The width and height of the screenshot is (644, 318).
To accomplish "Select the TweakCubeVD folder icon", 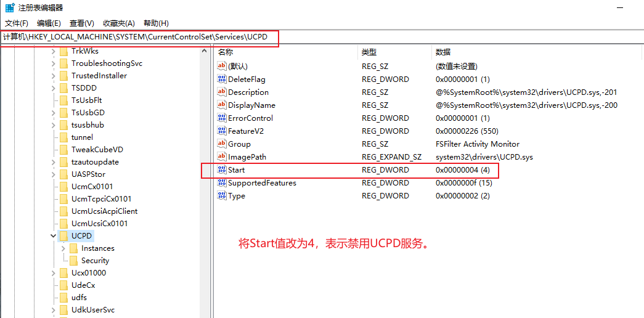I will click(63, 150).
